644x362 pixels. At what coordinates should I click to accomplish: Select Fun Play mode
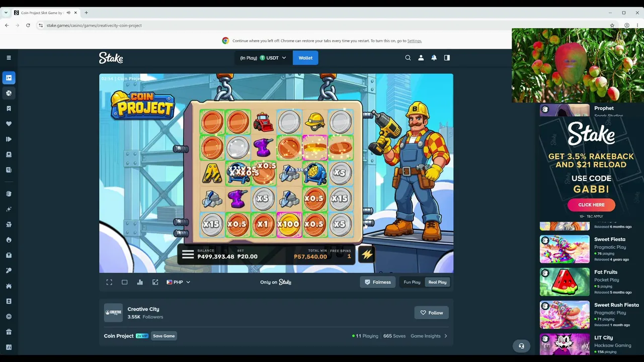[x=412, y=282]
